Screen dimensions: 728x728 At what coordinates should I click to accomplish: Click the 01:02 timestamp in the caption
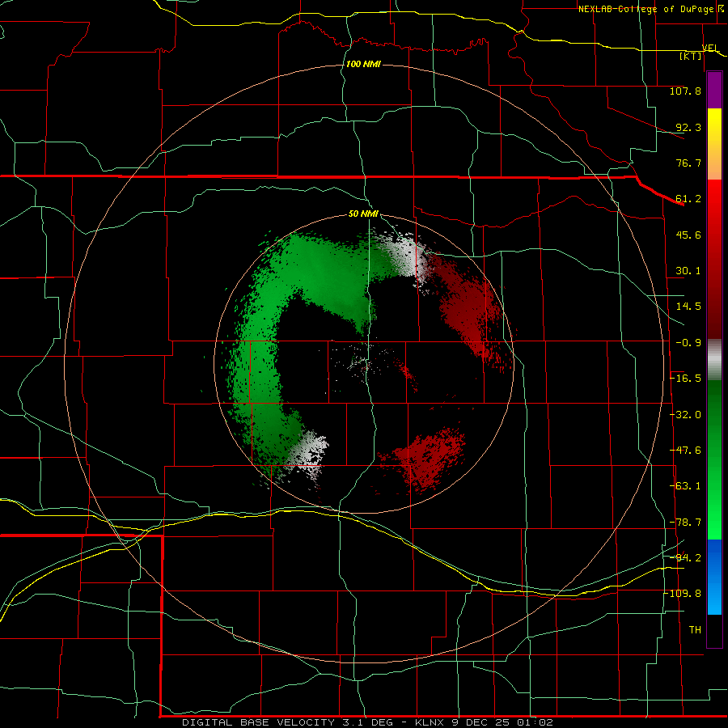pyautogui.click(x=536, y=722)
